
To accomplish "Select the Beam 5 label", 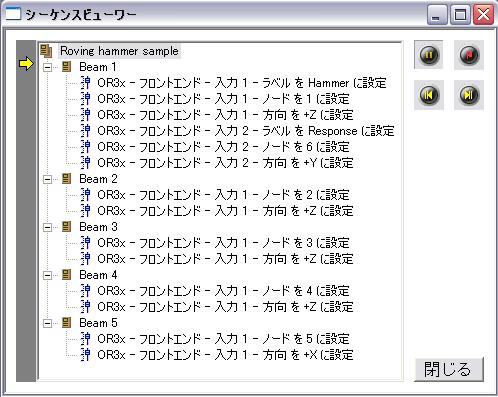I will tap(98, 323).
